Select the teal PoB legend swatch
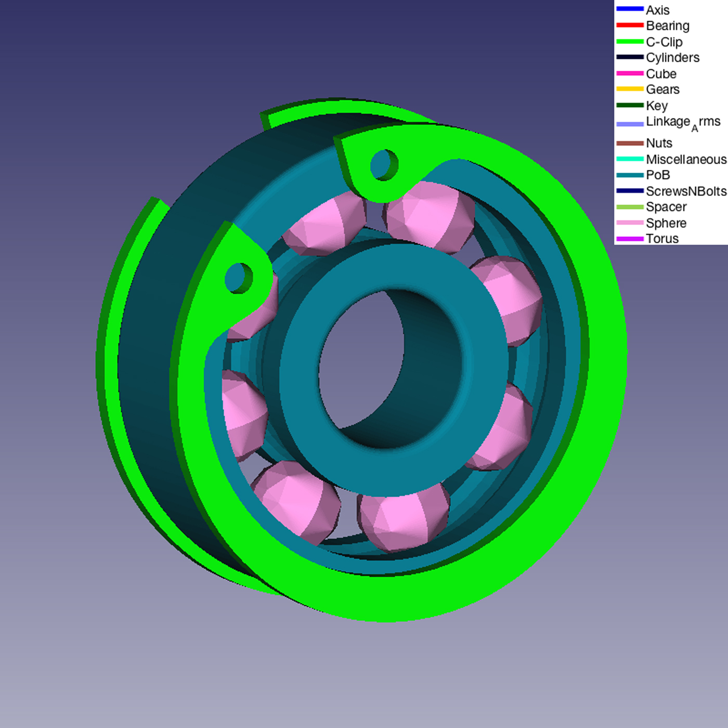Image resolution: width=728 pixels, height=728 pixels. [630, 175]
